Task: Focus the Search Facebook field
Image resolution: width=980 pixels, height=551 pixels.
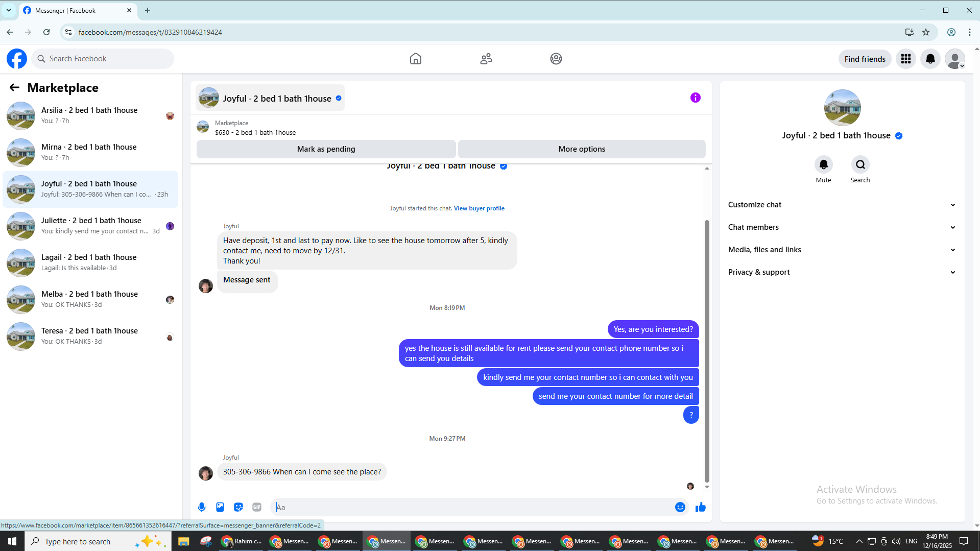Action: [x=103, y=59]
